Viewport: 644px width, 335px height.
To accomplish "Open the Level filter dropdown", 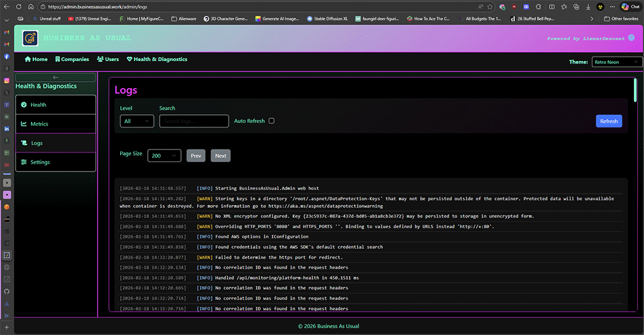I will point(137,121).
